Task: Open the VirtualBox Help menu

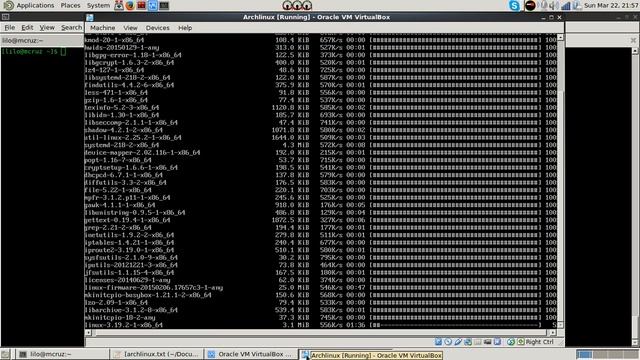Action: (x=185, y=28)
